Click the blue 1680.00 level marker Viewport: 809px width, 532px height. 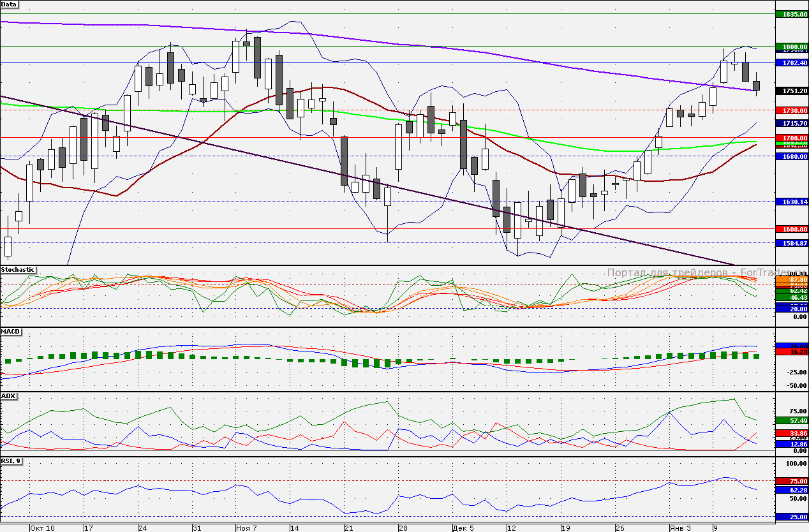coord(790,156)
